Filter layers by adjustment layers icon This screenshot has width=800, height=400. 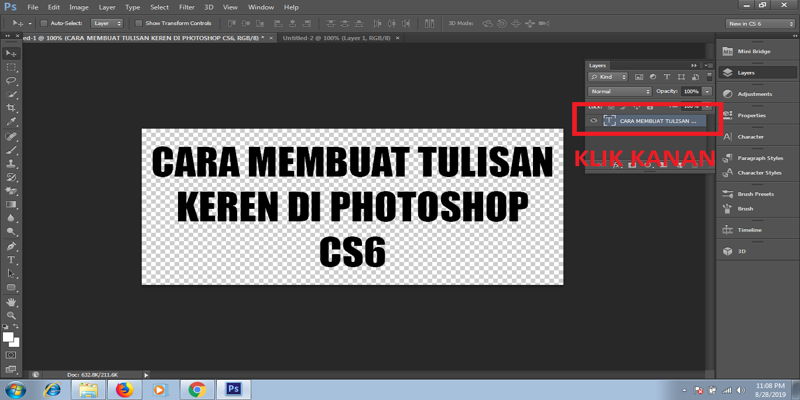pos(653,77)
